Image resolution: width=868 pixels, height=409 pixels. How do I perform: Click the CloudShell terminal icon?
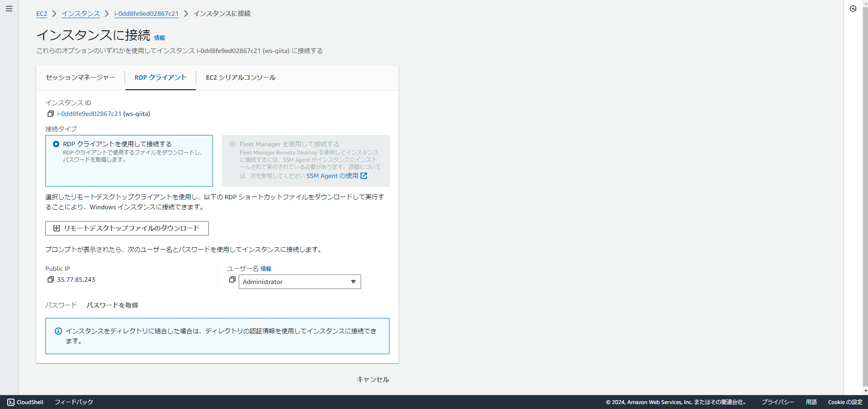point(11,402)
